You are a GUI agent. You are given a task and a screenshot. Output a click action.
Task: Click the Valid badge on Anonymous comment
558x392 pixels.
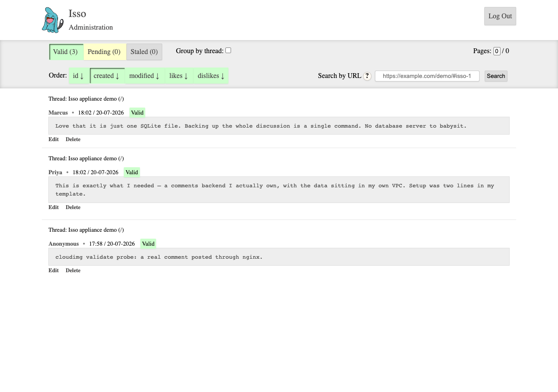tap(148, 244)
